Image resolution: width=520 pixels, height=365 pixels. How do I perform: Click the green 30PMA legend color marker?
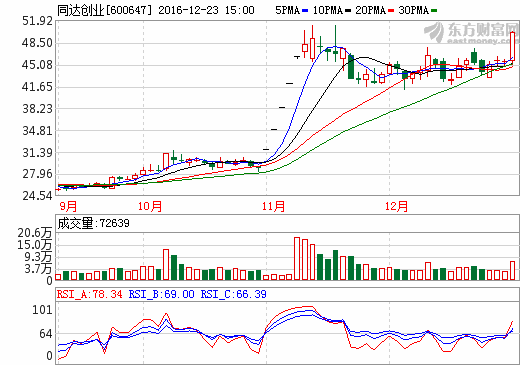coord(434,11)
